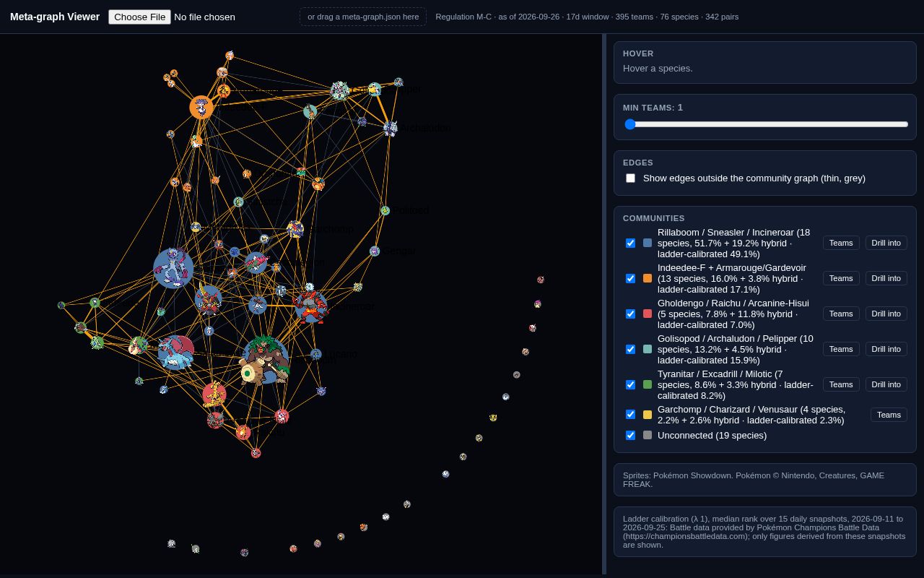Uncheck Gholdengo / Raichu / Arcanine-Hisui community

(630, 314)
